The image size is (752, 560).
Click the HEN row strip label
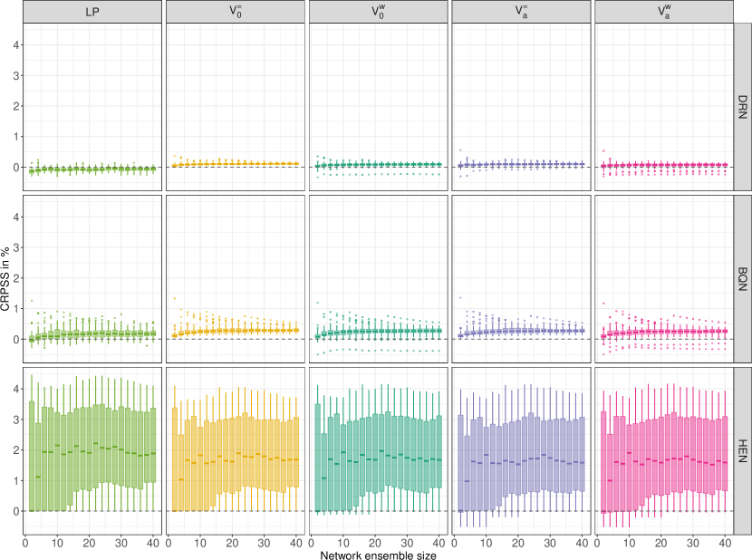coord(743,449)
